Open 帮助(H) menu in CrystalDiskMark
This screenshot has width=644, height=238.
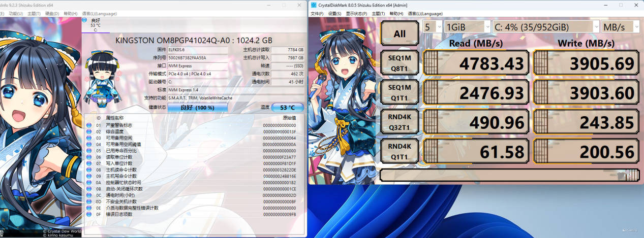click(396, 13)
